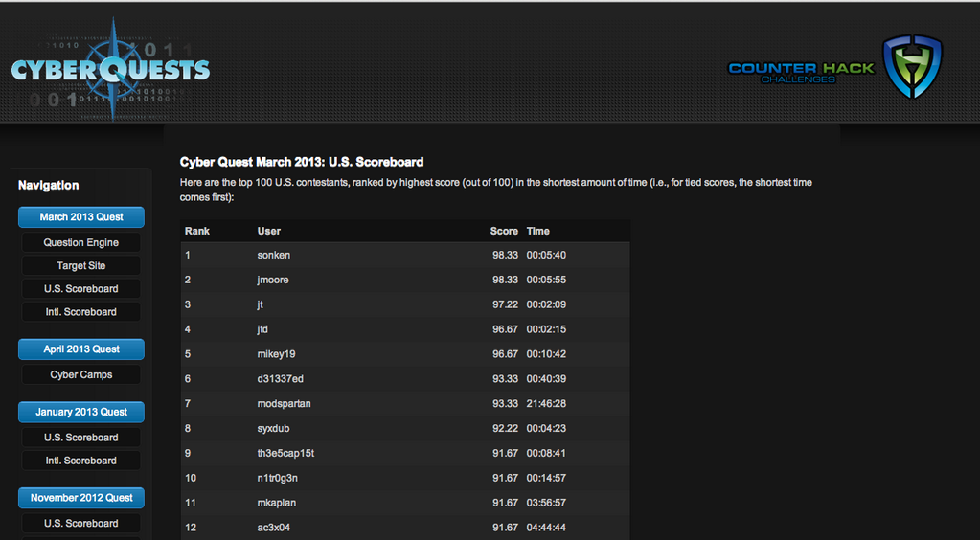The height and width of the screenshot is (540, 980).
Task: Click the time 00:08:41 for th3e5cap15t
Action: pyautogui.click(x=546, y=453)
